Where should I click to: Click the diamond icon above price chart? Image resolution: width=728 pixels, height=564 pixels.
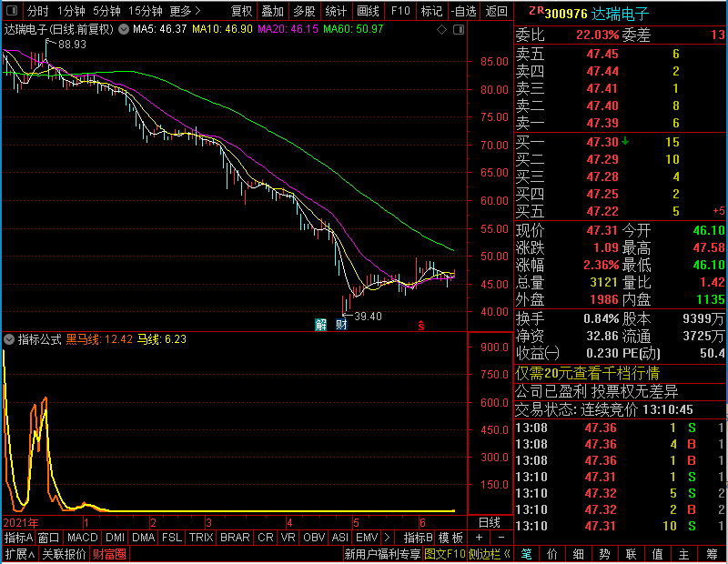click(441, 30)
